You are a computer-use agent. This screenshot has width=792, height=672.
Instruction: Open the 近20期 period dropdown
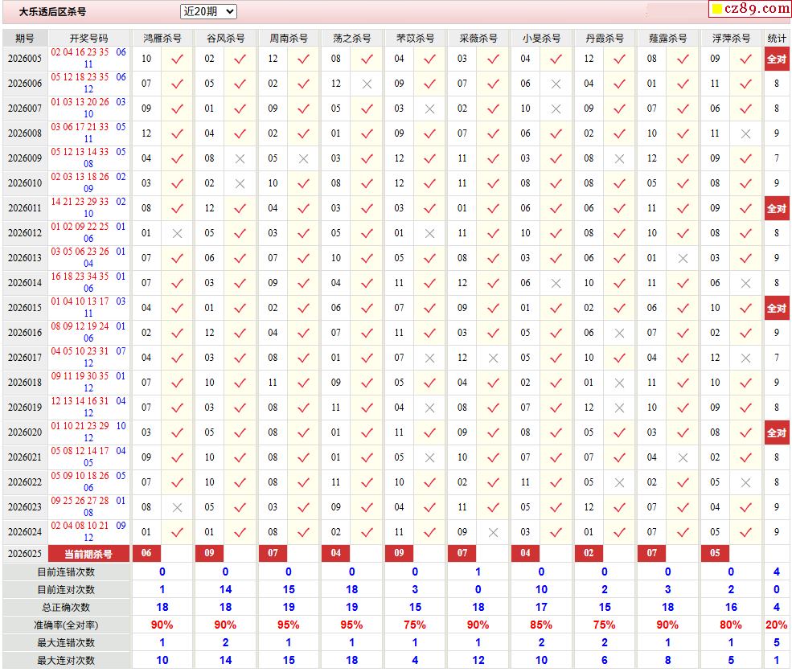208,11
